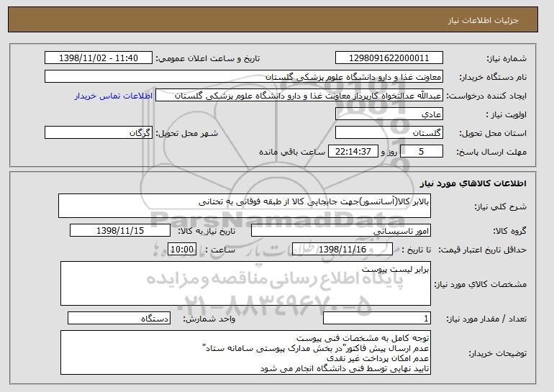Select the public announcement date field 1398/11/02 - 11:40
This screenshot has height=392, width=554.
tap(99, 58)
